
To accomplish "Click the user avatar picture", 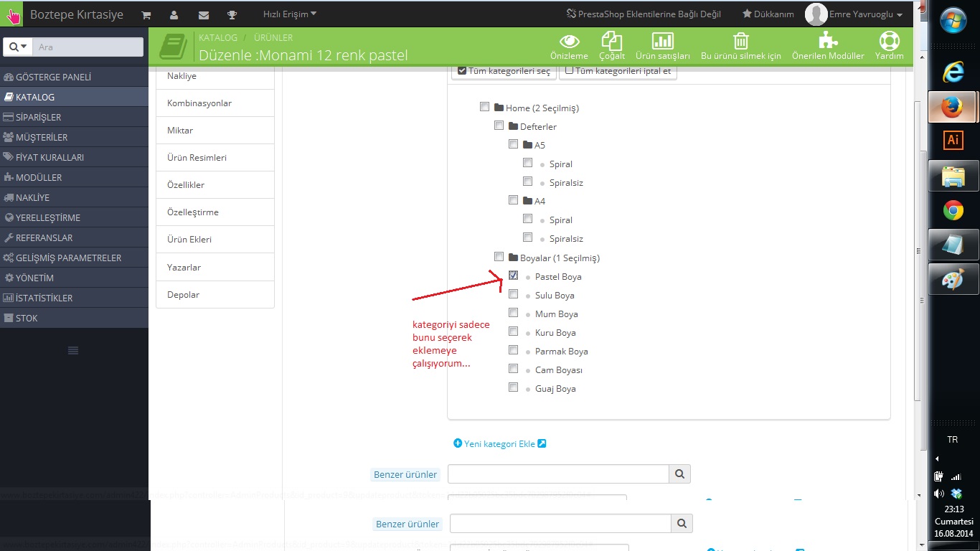I will tap(816, 14).
